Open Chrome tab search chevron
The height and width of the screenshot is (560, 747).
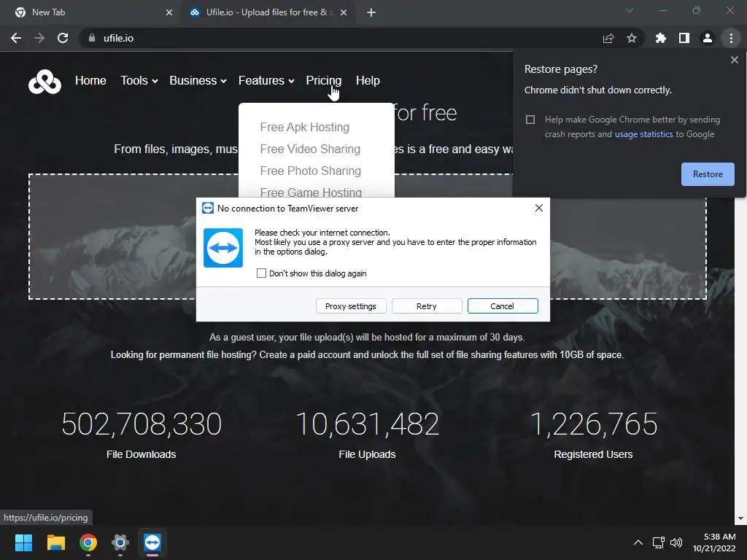click(x=630, y=10)
